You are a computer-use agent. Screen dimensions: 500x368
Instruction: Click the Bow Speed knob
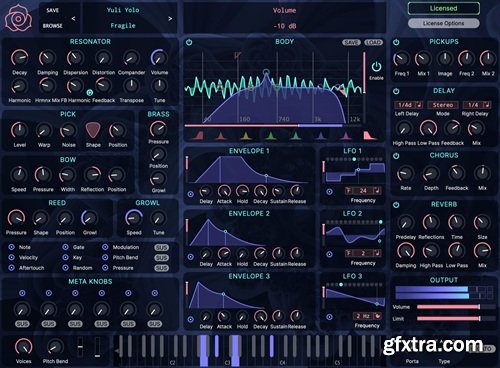[x=19, y=174]
